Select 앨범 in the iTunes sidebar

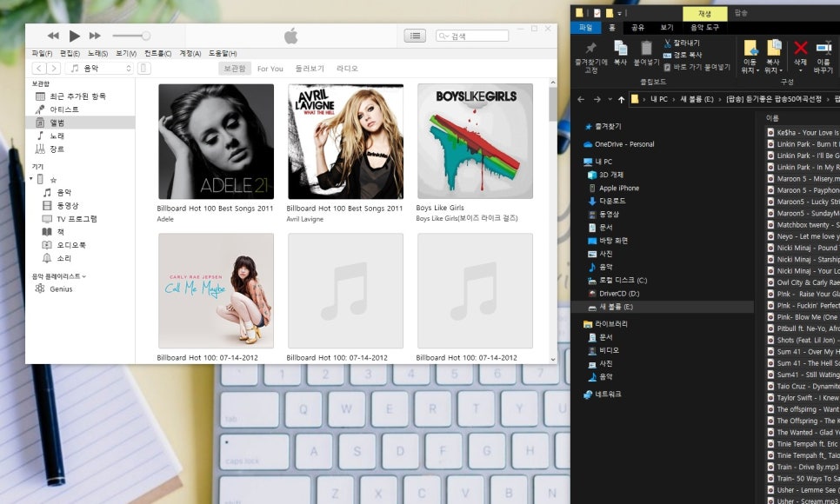(80, 123)
